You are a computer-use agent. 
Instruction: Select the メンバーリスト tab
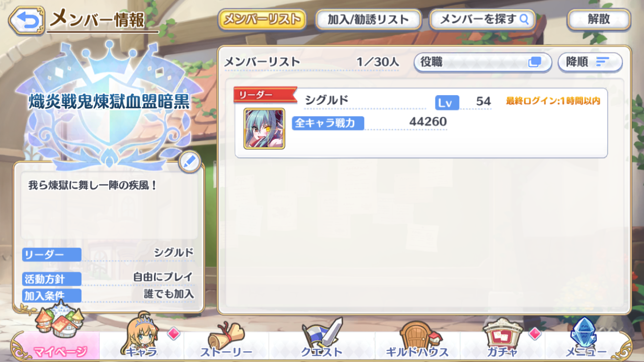(262, 20)
